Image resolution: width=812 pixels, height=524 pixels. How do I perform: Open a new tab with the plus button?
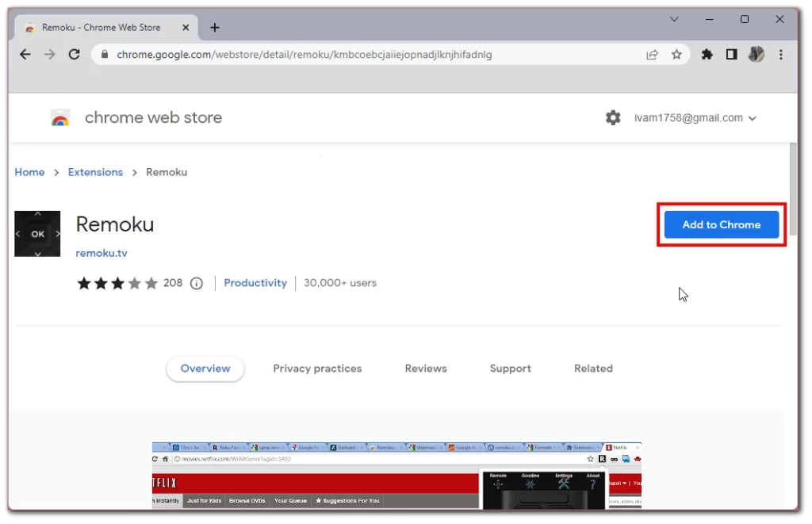click(x=214, y=28)
